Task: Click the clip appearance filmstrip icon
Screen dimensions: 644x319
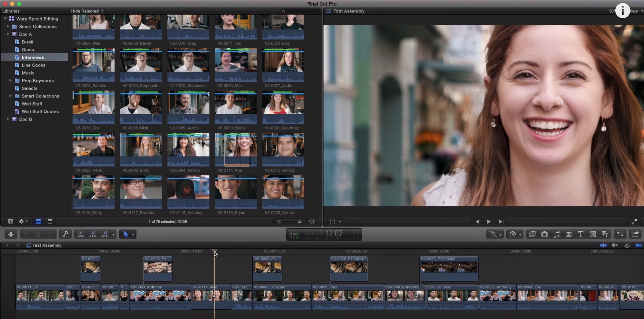Action: point(312,222)
